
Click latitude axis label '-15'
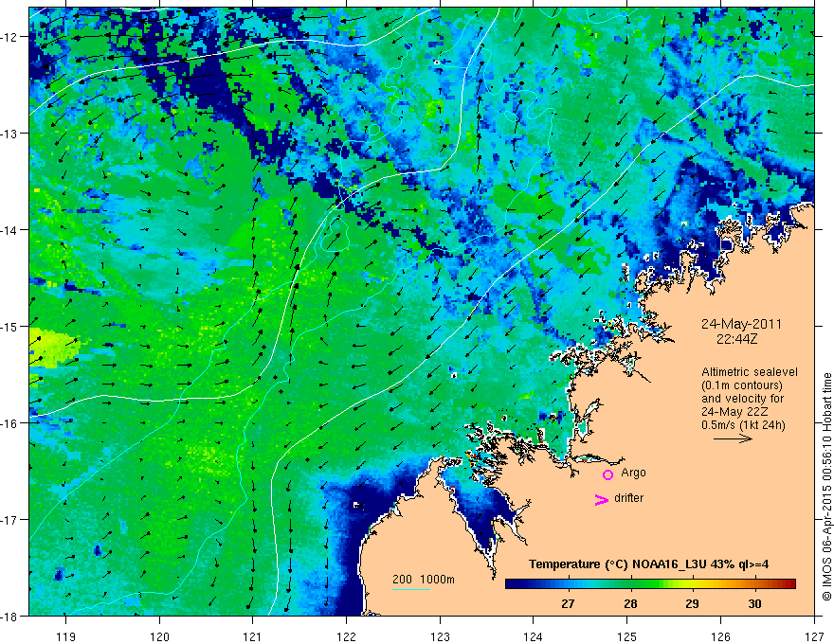[x=9, y=326]
